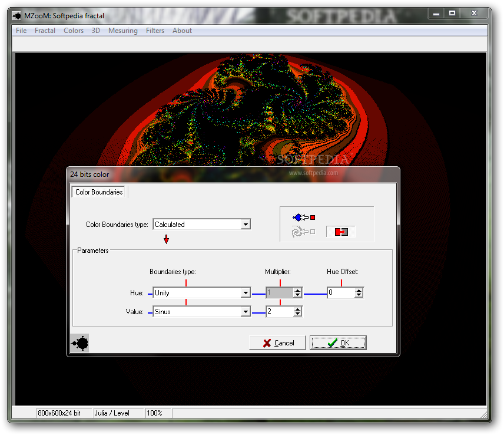The image size is (504, 435).
Task: Increase the Hue Offset value
Action: pos(359,290)
